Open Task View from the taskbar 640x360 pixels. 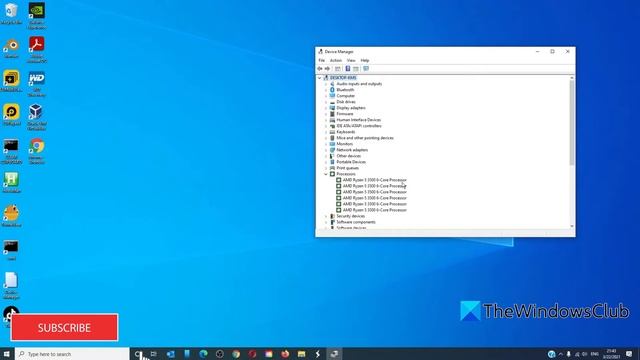(x=153, y=354)
